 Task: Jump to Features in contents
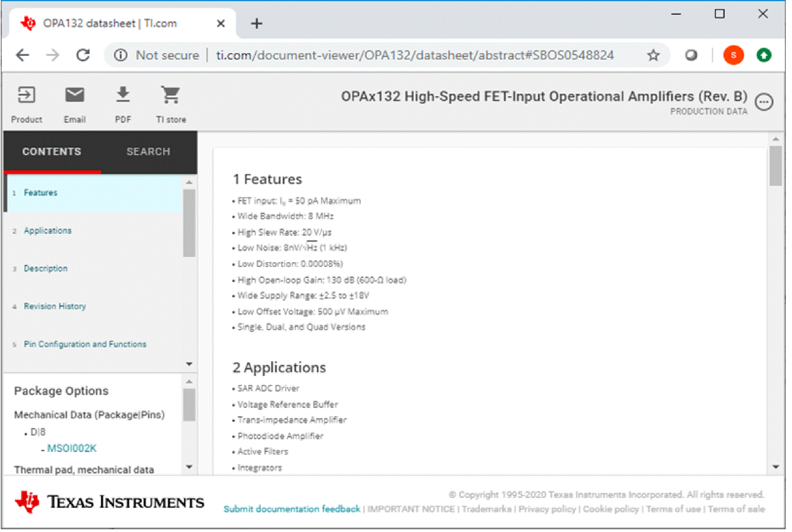[x=41, y=193]
